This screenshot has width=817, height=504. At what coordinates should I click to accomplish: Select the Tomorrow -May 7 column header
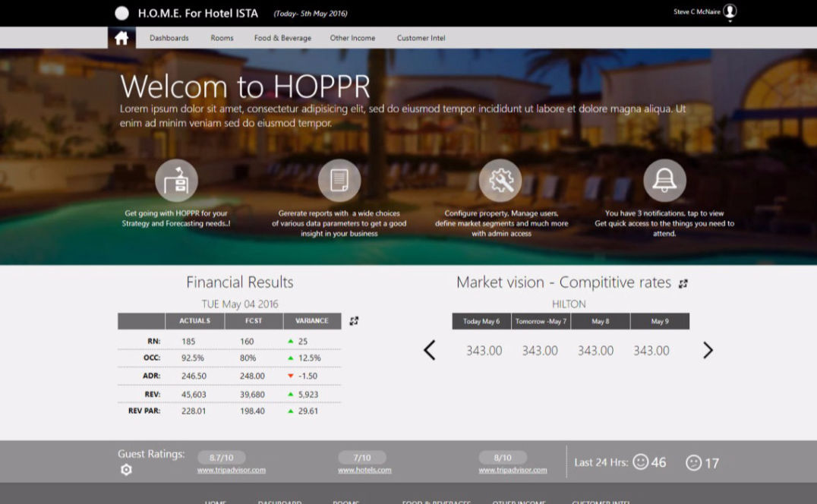[541, 321]
